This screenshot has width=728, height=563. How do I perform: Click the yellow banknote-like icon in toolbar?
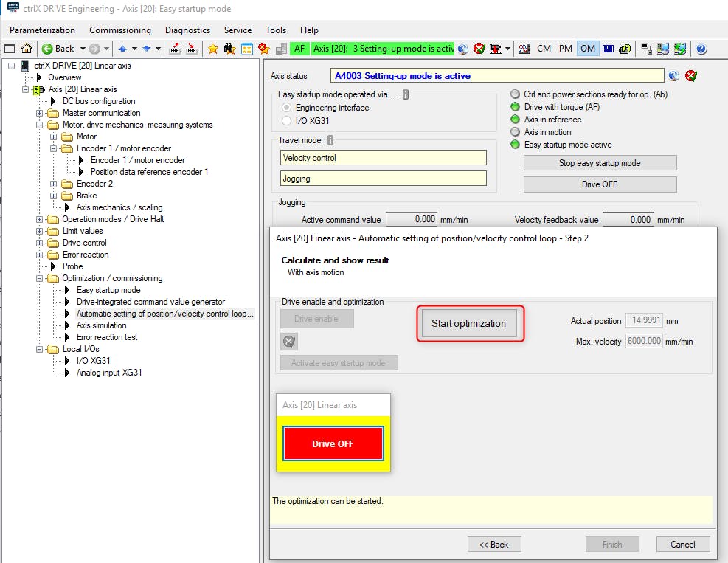625,48
